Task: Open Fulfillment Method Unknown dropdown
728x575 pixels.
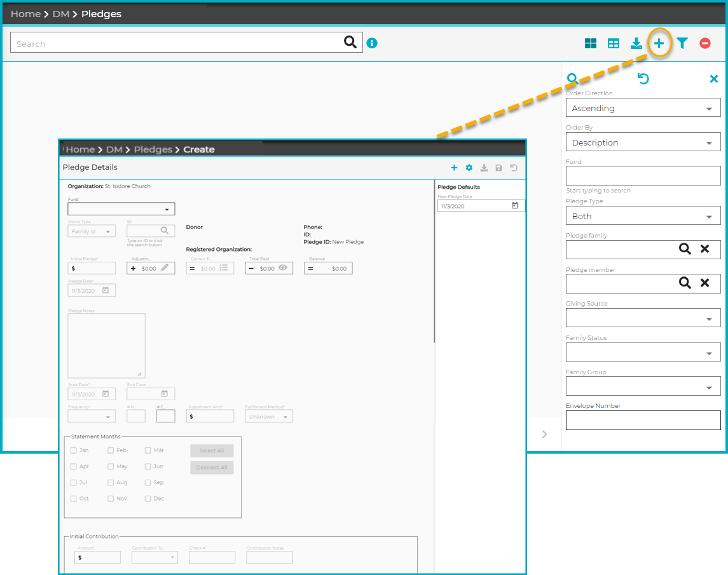Action: [269, 416]
